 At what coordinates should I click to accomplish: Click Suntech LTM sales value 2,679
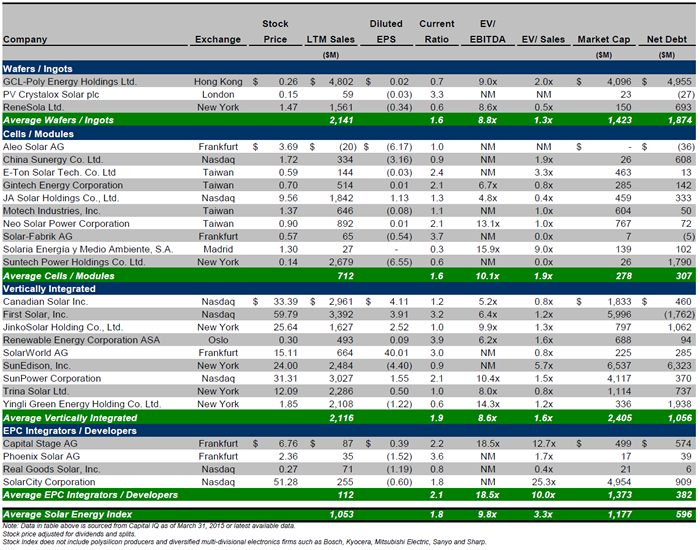pyautogui.click(x=341, y=262)
